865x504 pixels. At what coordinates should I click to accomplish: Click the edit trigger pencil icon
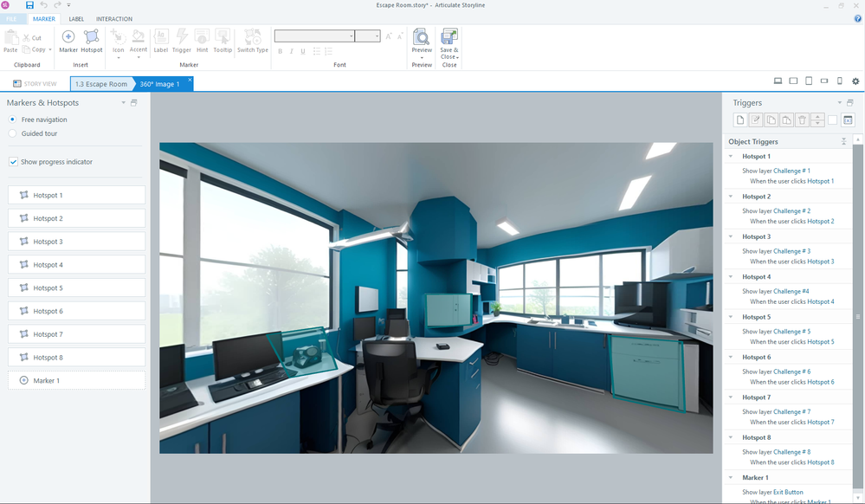(x=756, y=120)
